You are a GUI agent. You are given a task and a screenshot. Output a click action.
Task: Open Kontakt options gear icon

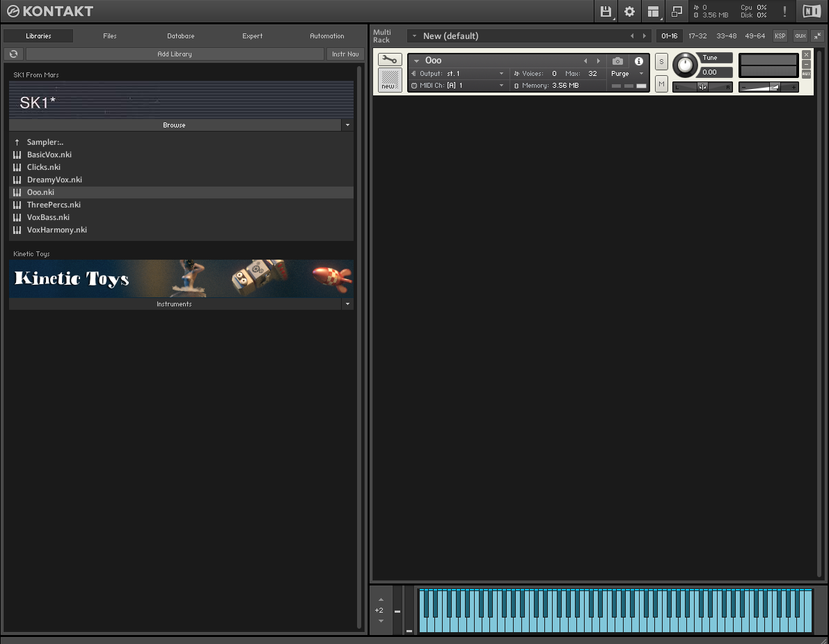[x=629, y=11]
